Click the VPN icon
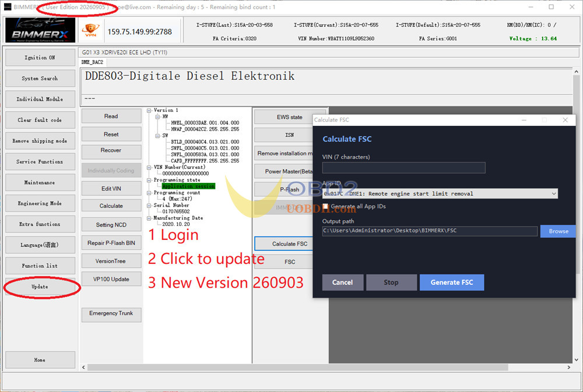Screen dimensions: 583x392 click(x=91, y=30)
